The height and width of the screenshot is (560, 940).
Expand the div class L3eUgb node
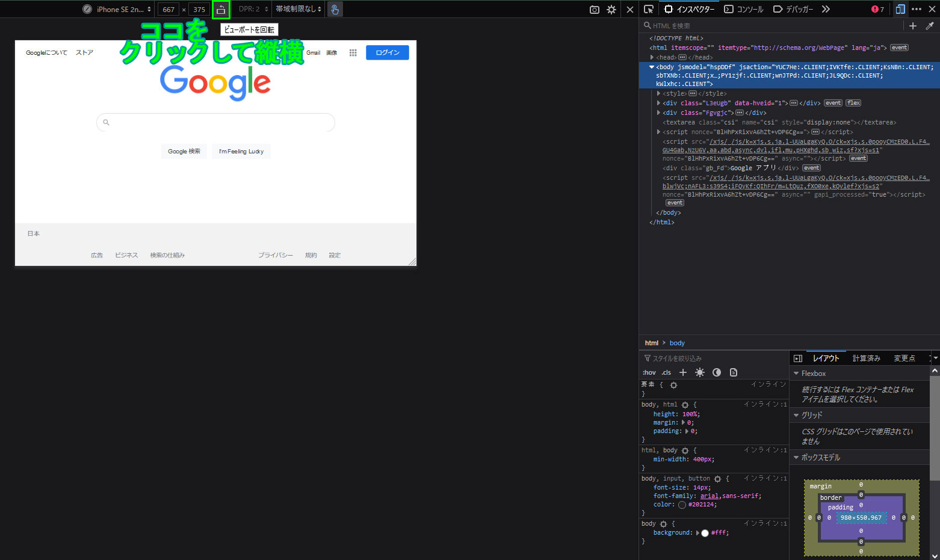(x=658, y=103)
